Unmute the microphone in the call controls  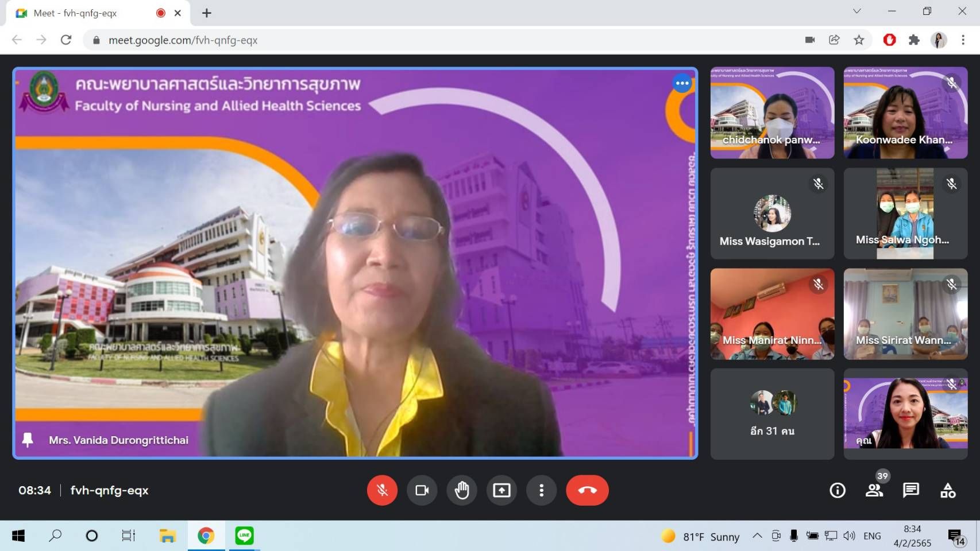[x=382, y=490]
